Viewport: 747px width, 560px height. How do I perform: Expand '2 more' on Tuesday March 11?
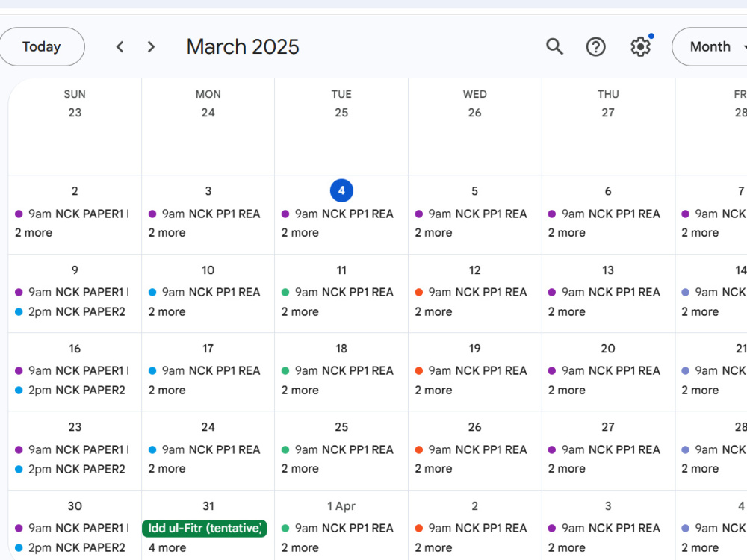click(300, 312)
